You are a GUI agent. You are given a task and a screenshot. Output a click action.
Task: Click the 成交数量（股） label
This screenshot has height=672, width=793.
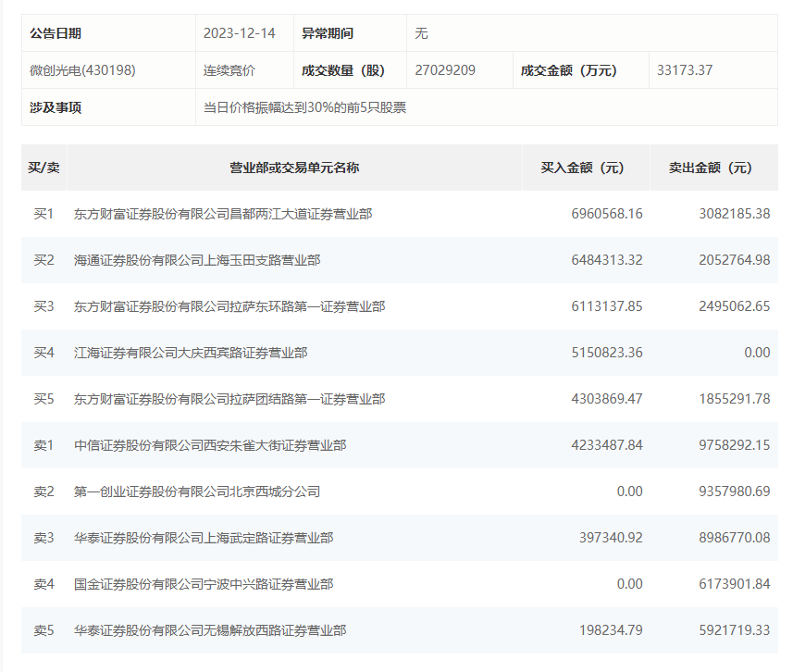point(343,70)
